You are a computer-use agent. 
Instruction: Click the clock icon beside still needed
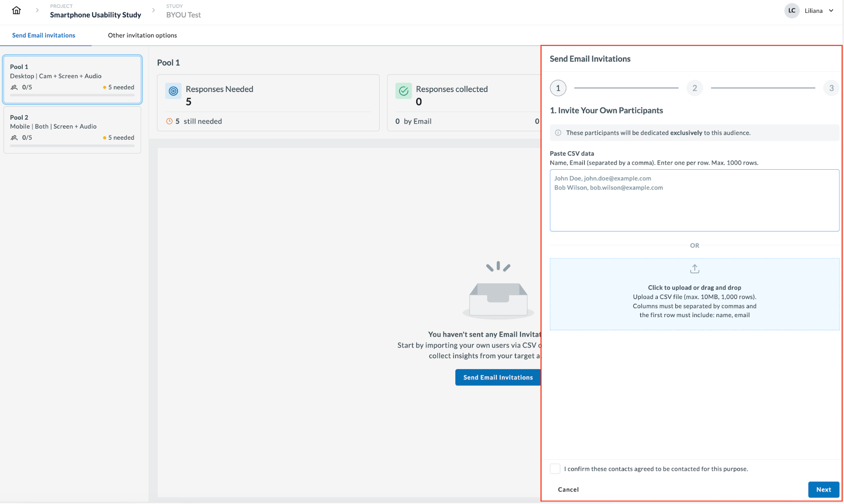169,121
